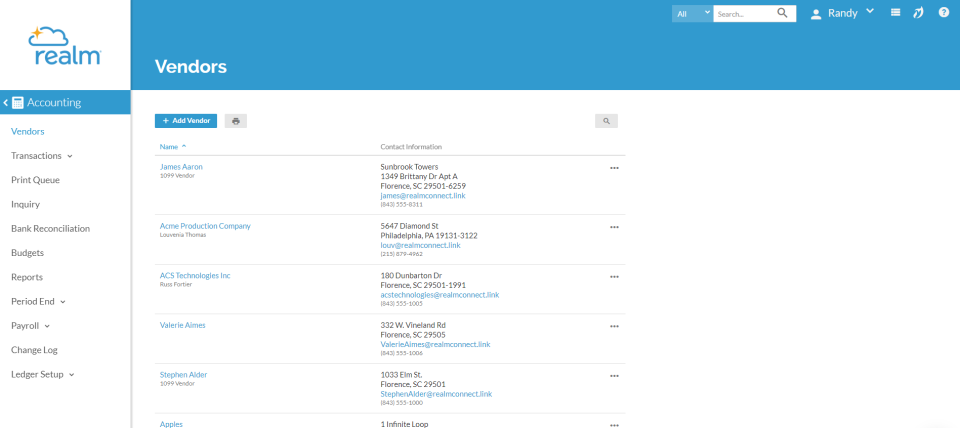Open Bank Reconciliation in sidebar

click(x=50, y=229)
